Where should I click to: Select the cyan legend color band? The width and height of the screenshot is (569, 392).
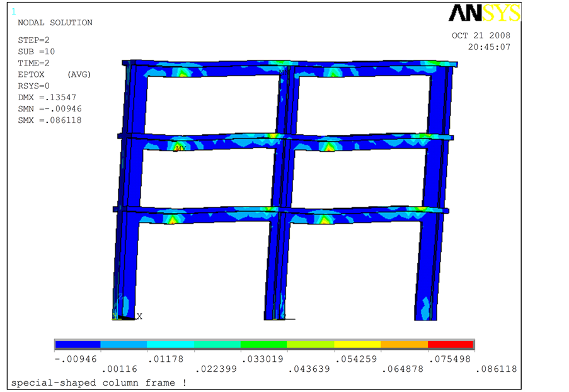(171, 345)
